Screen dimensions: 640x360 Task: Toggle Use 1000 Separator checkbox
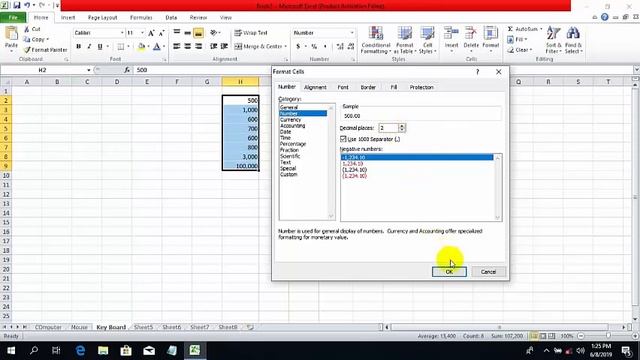pyautogui.click(x=343, y=139)
